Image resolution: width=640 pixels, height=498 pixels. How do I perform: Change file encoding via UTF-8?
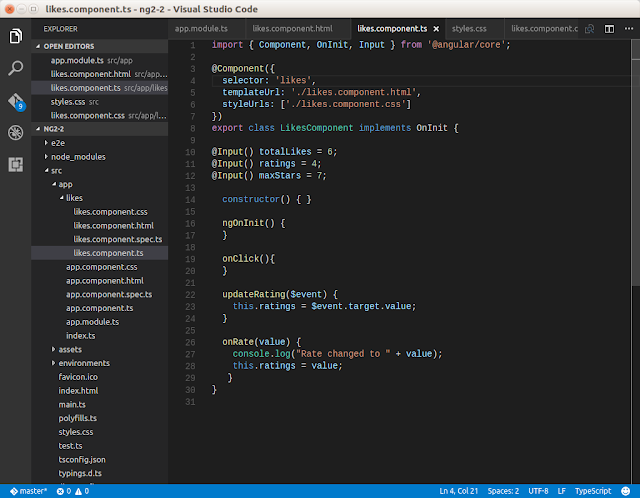pos(538,491)
